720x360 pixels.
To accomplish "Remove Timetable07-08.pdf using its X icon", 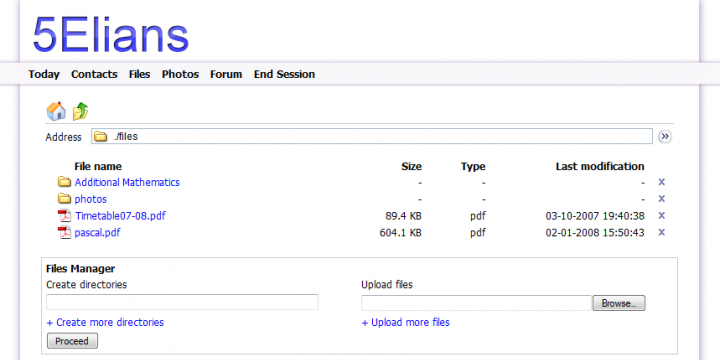I will [662, 215].
